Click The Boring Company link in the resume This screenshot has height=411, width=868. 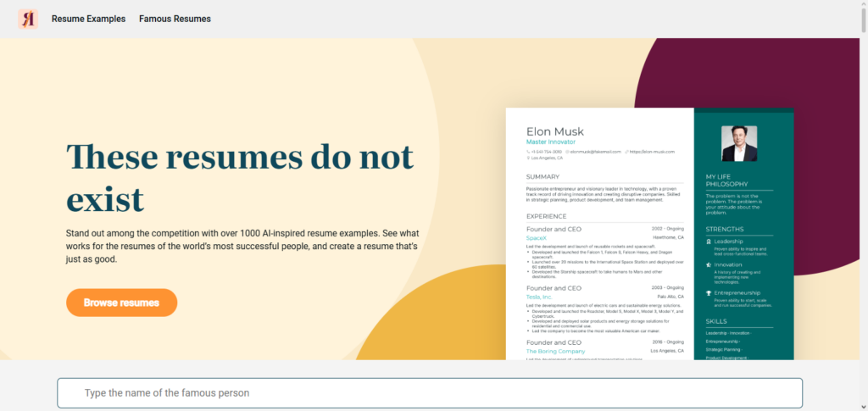pos(555,351)
